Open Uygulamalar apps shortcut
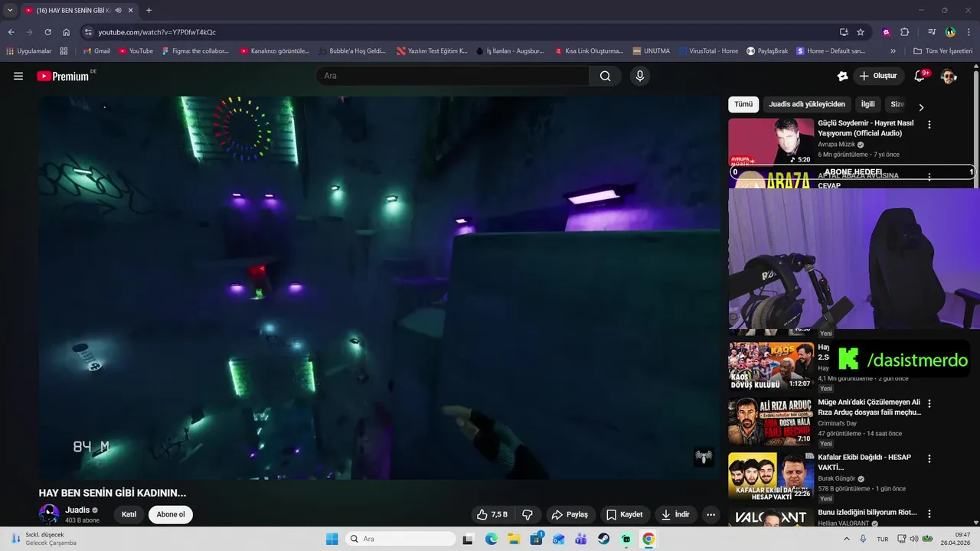Image resolution: width=980 pixels, height=551 pixels. tap(29, 51)
